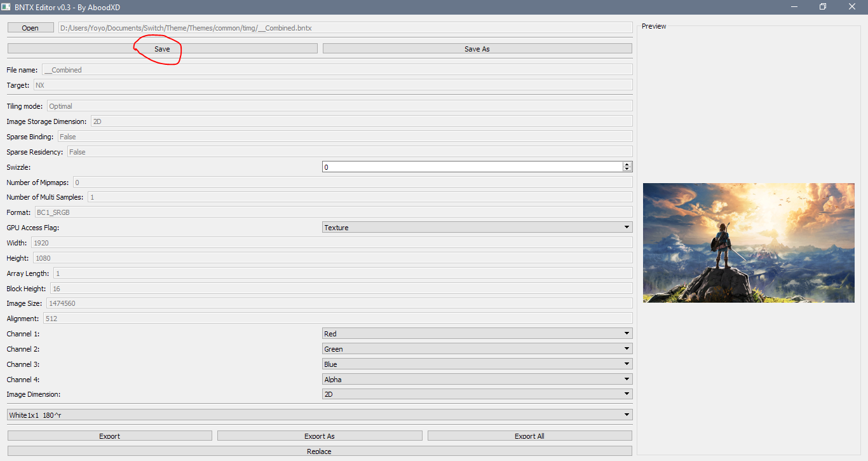Click Tiling mode field Optimal

[340, 106]
